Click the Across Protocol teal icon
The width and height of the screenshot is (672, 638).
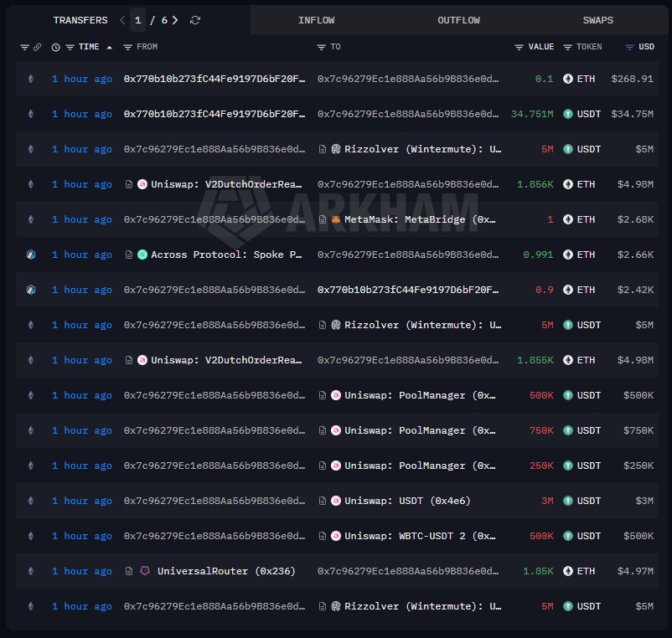click(142, 255)
